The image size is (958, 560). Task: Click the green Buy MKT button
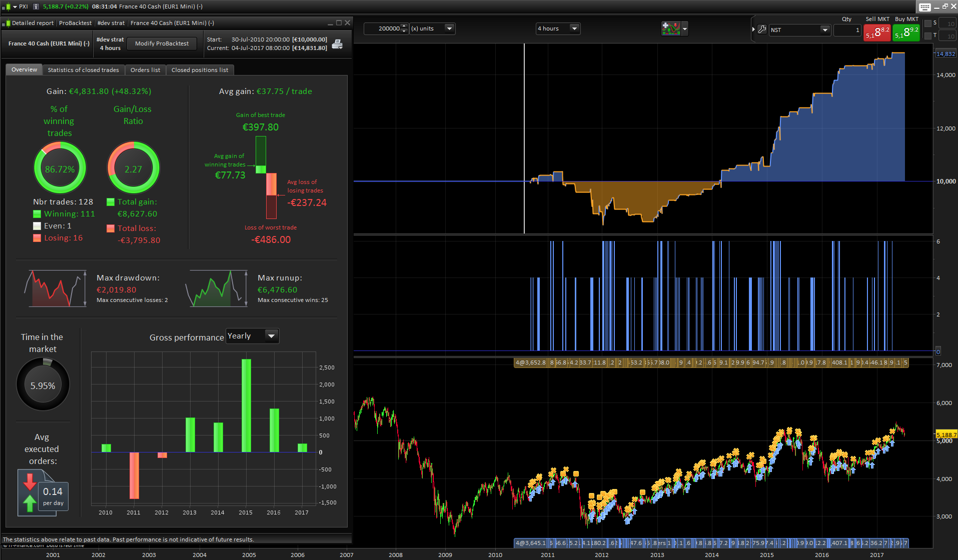[906, 32]
